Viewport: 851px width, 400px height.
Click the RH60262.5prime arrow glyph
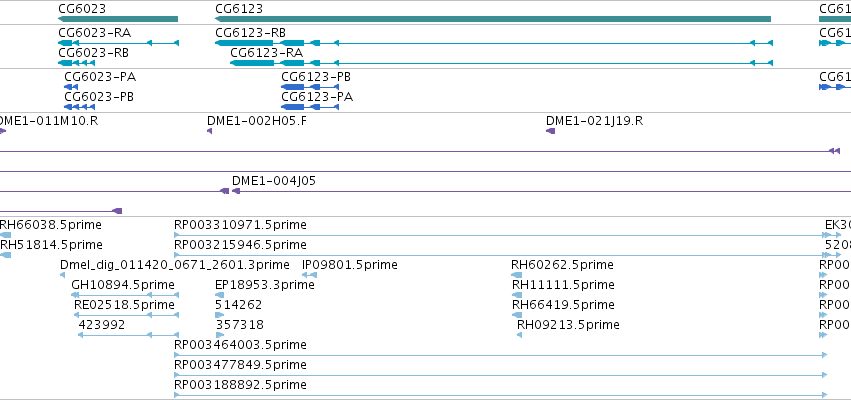coord(516,275)
